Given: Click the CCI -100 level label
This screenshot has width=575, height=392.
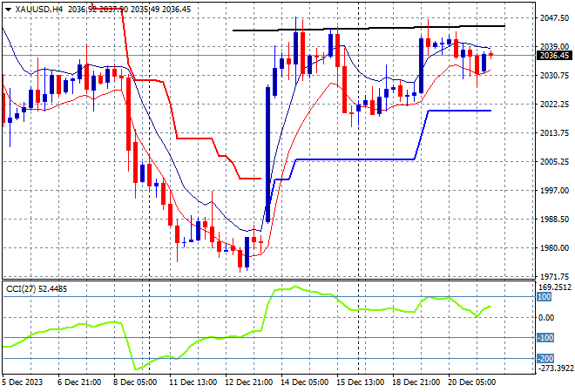Looking at the screenshot, I should pyautogui.click(x=543, y=338).
